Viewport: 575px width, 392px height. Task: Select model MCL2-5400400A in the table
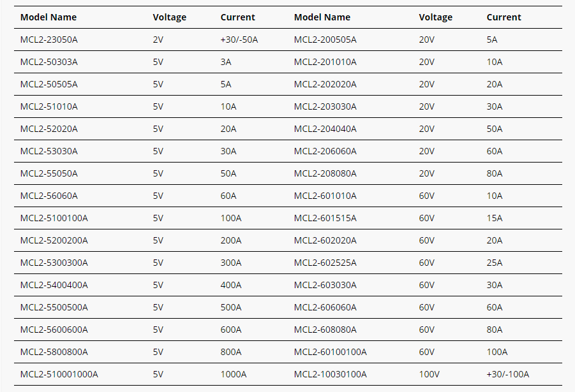pyautogui.click(x=54, y=285)
